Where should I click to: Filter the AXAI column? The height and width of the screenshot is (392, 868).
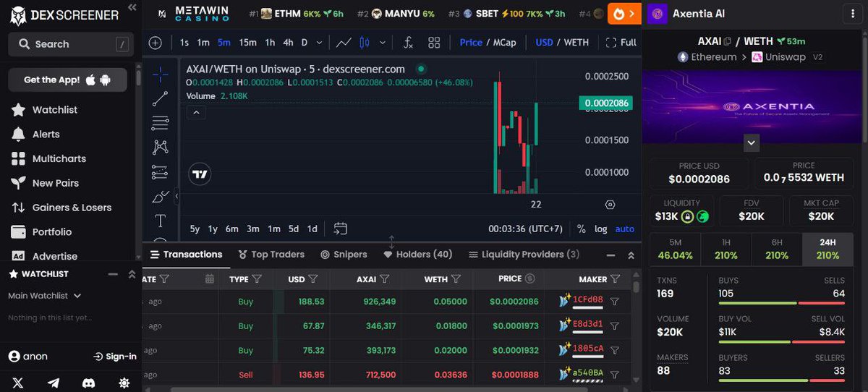pos(384,278)
